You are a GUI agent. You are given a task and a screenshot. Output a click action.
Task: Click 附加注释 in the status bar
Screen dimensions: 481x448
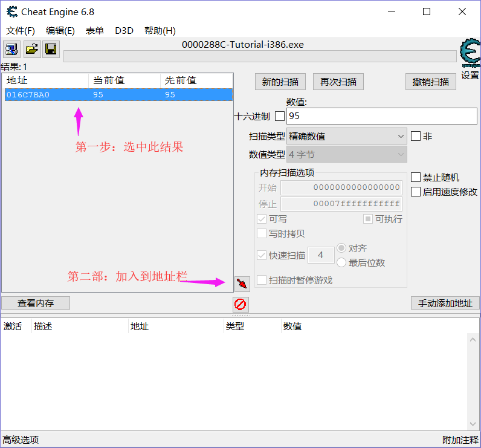click(x=460, y=440)
